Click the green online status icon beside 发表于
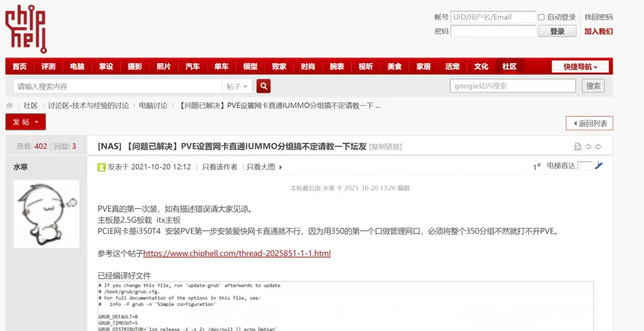Screen dimensions: 644x331 [102, 166]
